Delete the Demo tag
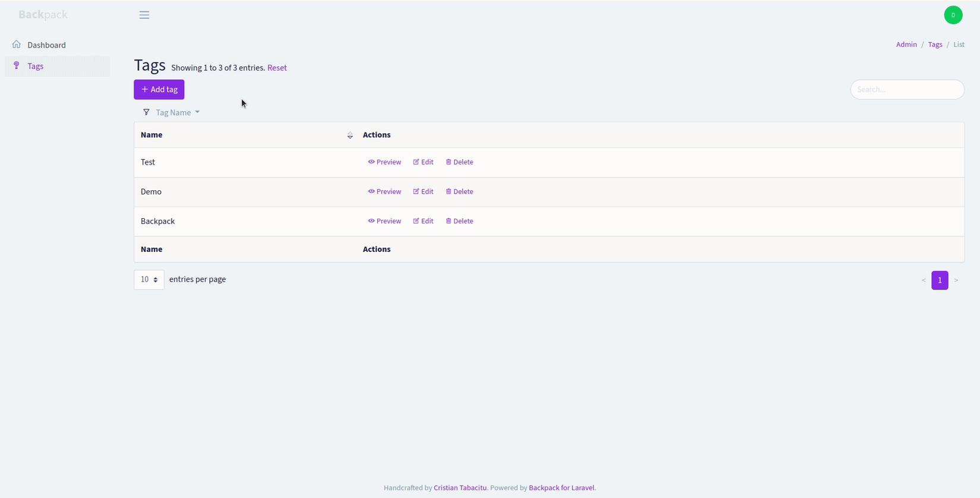Image resolution: width=980 pixels, height=498 pixels. (x=460, y=192)
